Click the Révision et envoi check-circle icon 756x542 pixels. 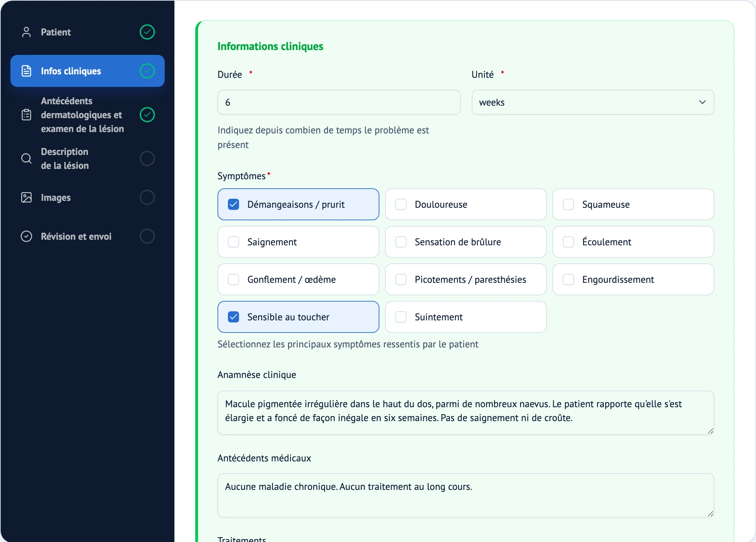[x=26, y=236]
